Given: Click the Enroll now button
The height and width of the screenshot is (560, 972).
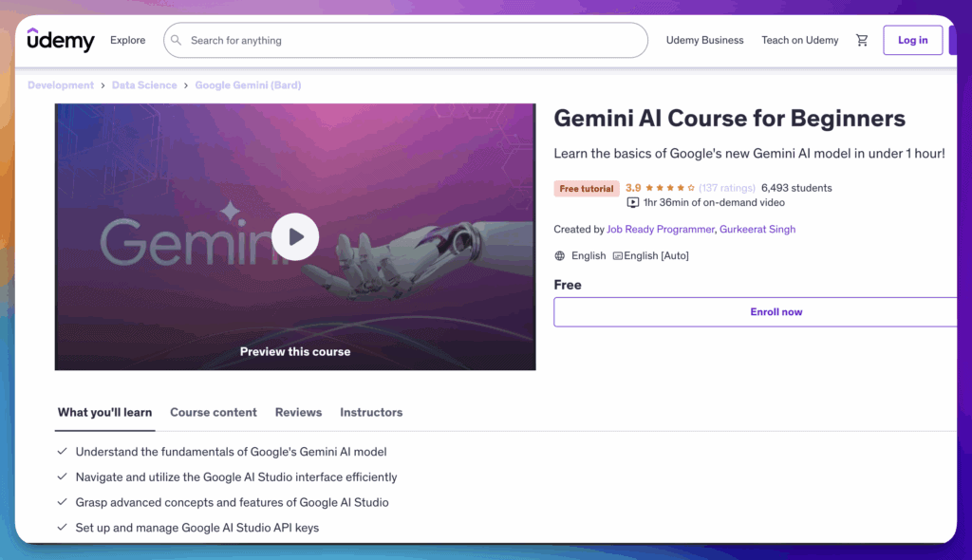Looking at the screenshot, I should 757,312.
